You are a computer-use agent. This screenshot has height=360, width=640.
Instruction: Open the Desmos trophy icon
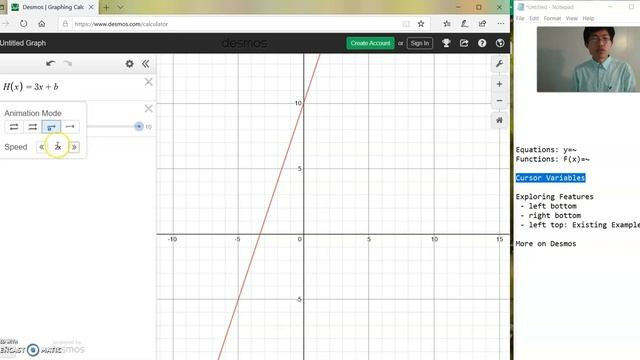coord(446,43)
